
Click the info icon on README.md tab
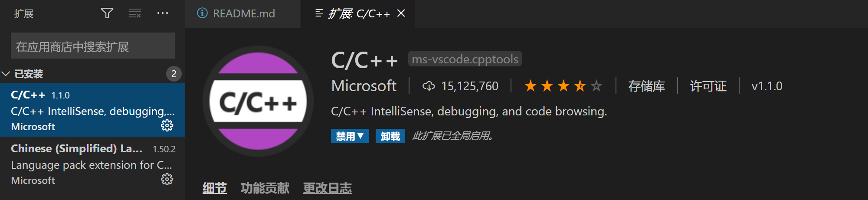point(202,13)
